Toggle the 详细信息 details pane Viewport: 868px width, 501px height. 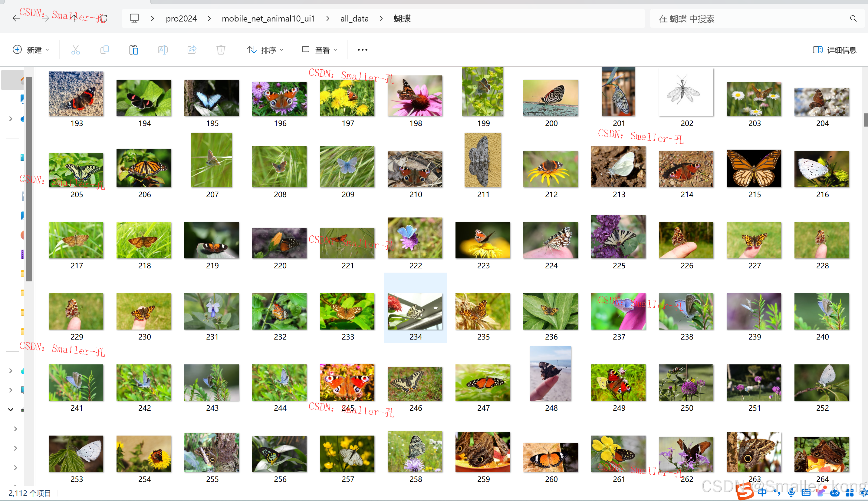pos(834,50)
